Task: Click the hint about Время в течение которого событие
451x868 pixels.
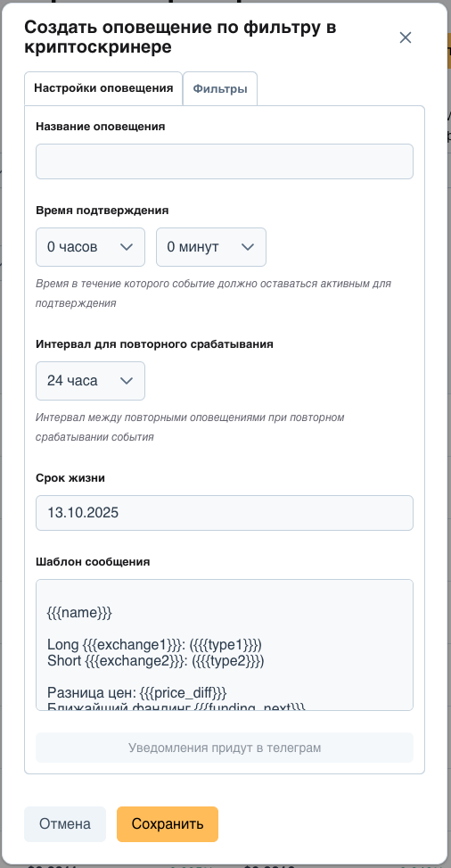Action: [x=214, y=293]
